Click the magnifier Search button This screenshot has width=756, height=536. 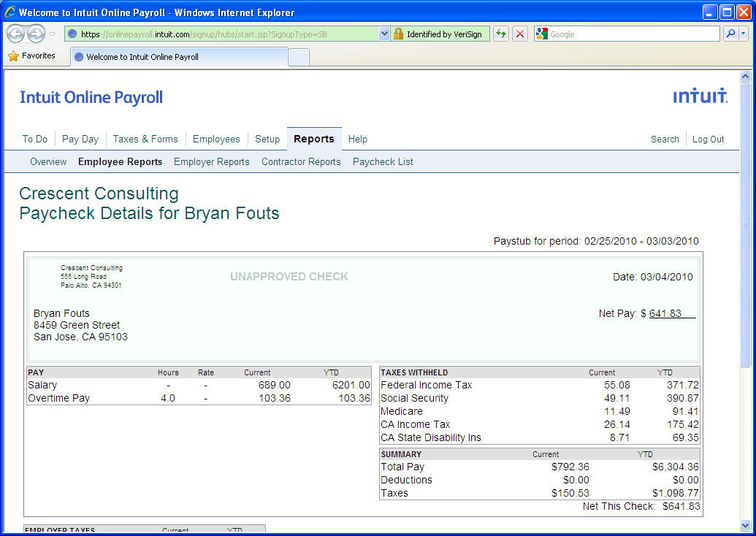point(731,34)
